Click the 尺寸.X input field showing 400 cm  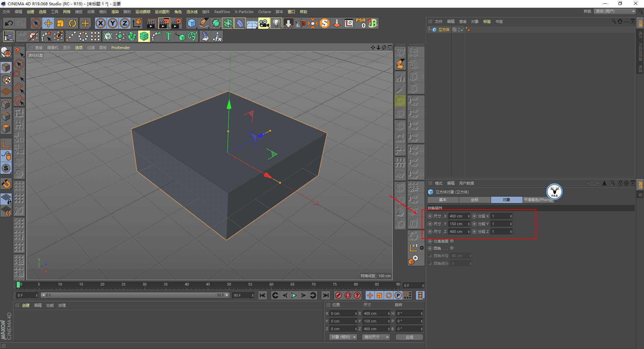point(458,216)
